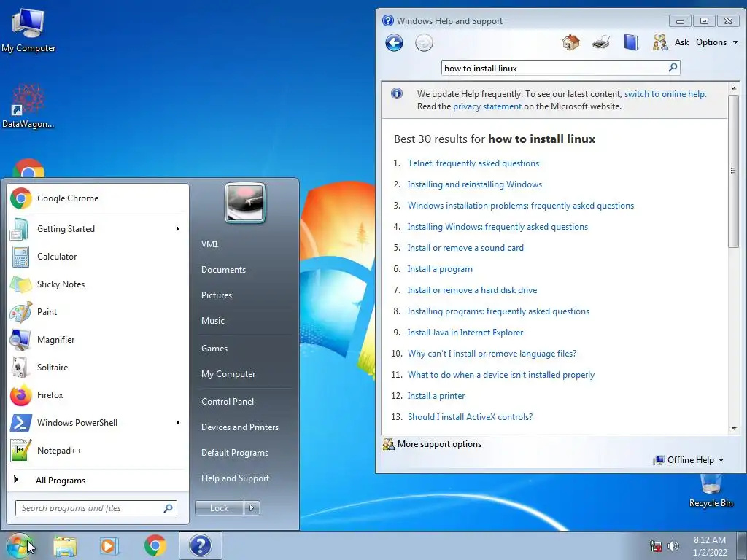Screen dimensions: 747x560
Task: Go back in Windows Help and Support
Action: pos(394,43)
